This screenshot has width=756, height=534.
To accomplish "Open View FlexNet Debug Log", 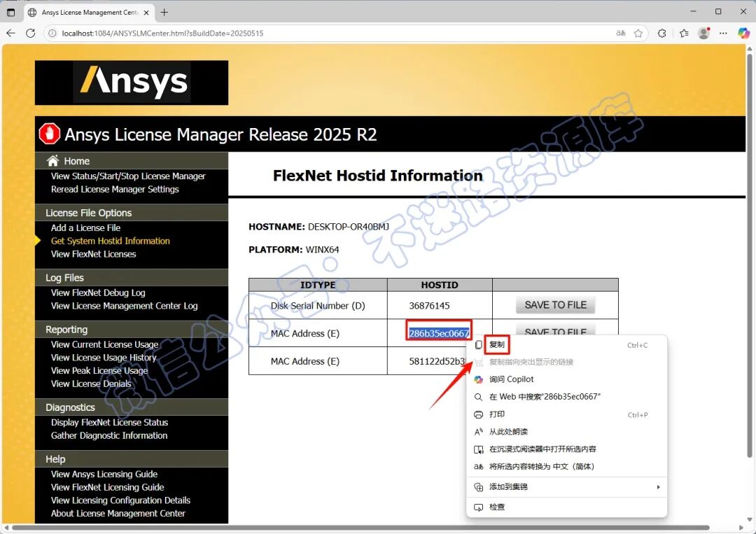I will click(x=98, y=293).
